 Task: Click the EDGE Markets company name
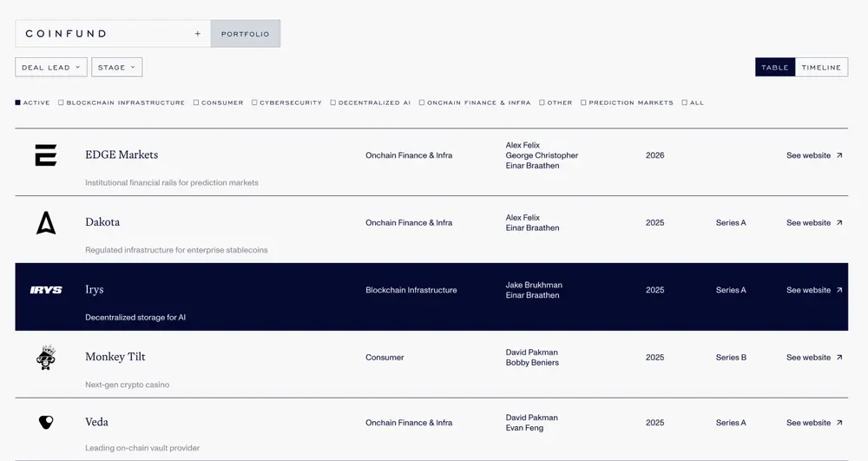122,155
